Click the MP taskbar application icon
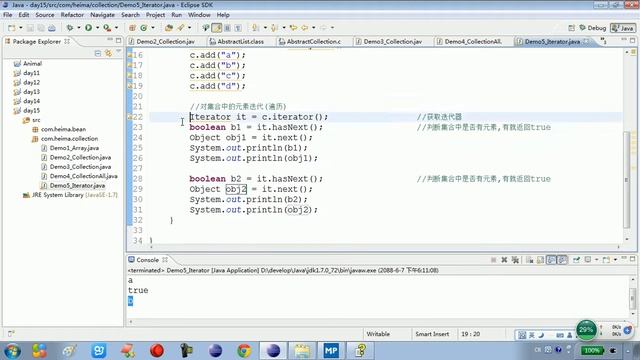 [331, 351]
